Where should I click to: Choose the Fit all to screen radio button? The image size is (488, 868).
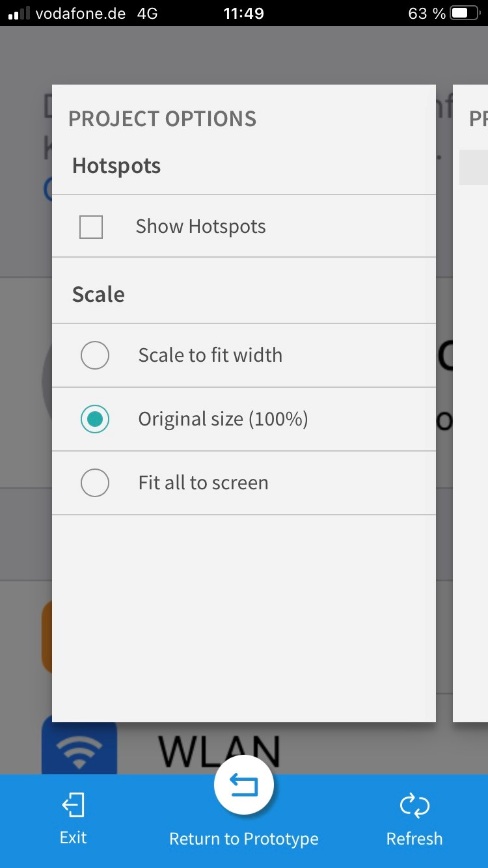pos(95,483)
